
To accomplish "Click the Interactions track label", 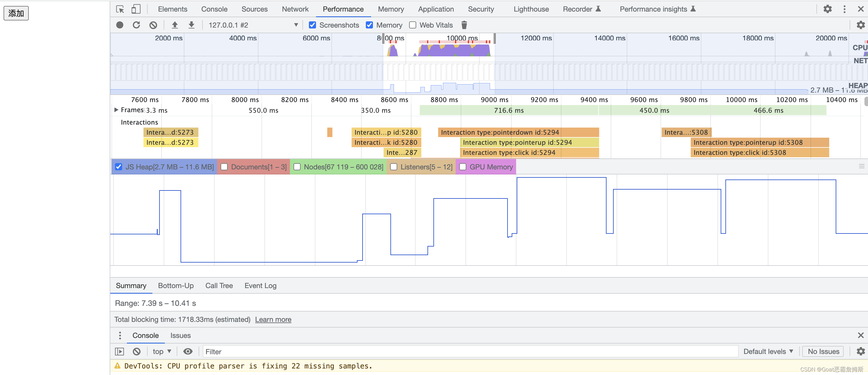I will tap(139, 122).
